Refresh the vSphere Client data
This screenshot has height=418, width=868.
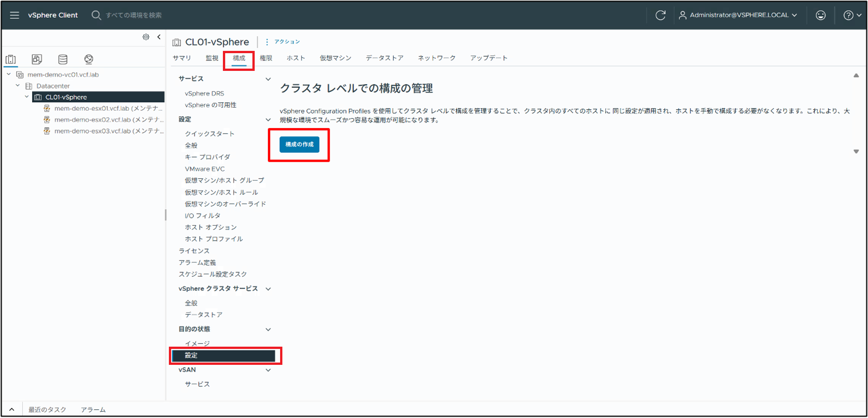661,15
